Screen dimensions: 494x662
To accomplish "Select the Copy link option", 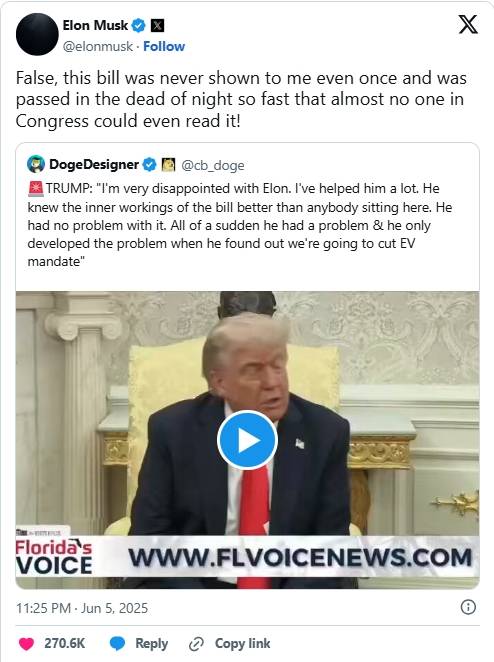I will (242, 643).
